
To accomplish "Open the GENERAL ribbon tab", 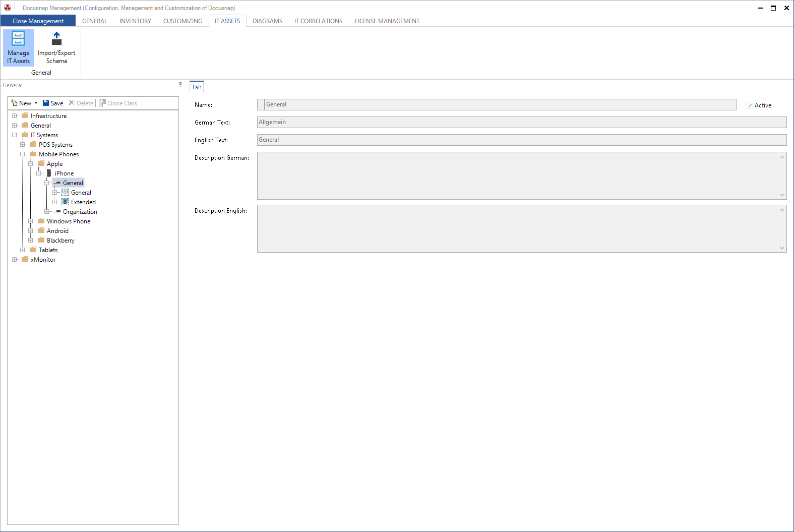I will 95,21.
